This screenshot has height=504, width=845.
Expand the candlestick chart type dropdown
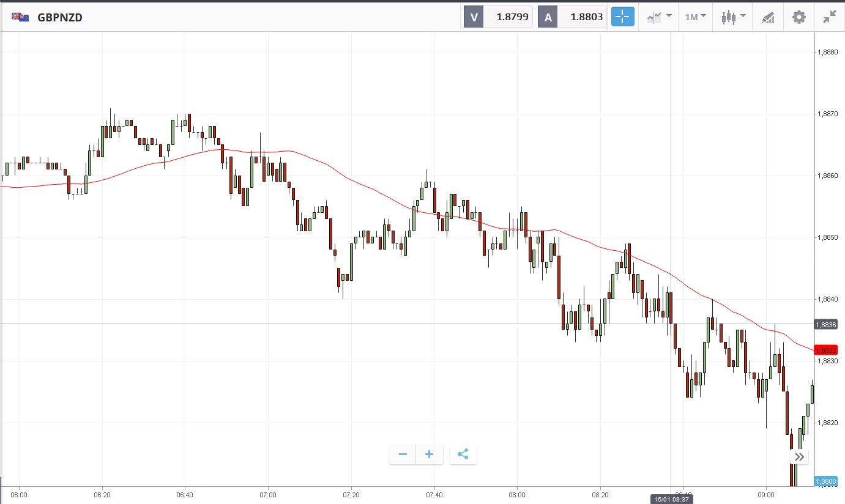[733, 17]
